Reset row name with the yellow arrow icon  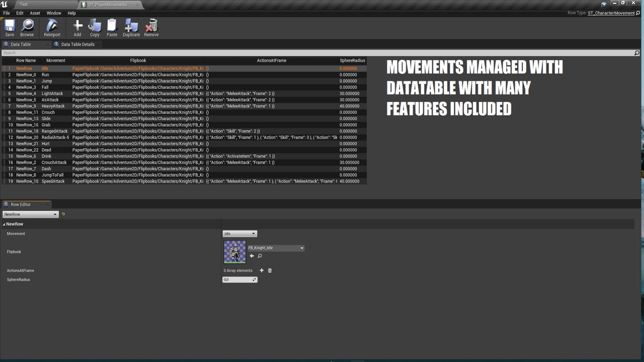(x=63, y=214)
